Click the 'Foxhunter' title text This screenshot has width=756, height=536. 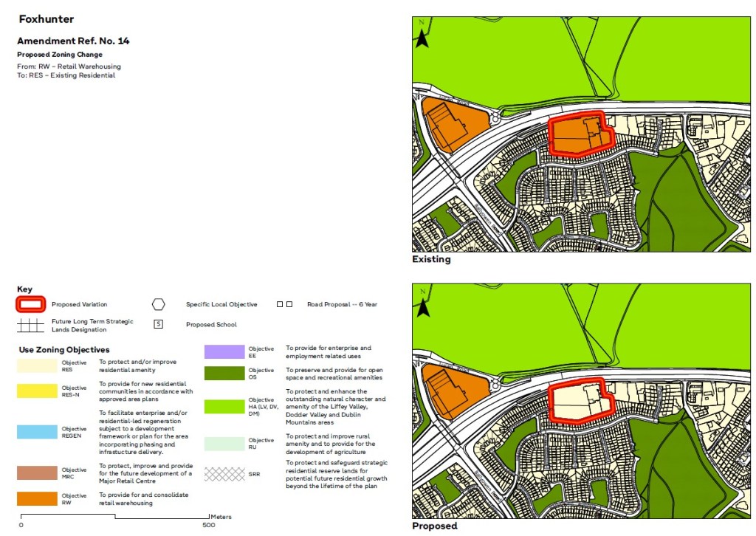coord(47,19)
